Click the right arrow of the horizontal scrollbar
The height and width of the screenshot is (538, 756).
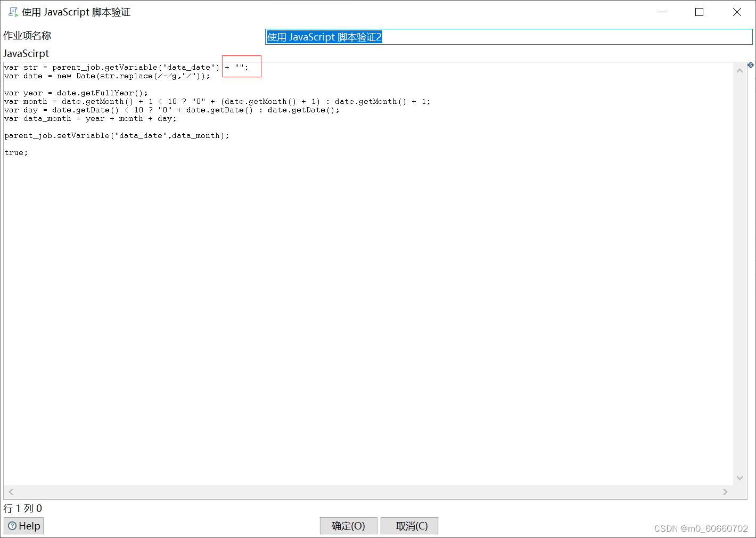726,492
